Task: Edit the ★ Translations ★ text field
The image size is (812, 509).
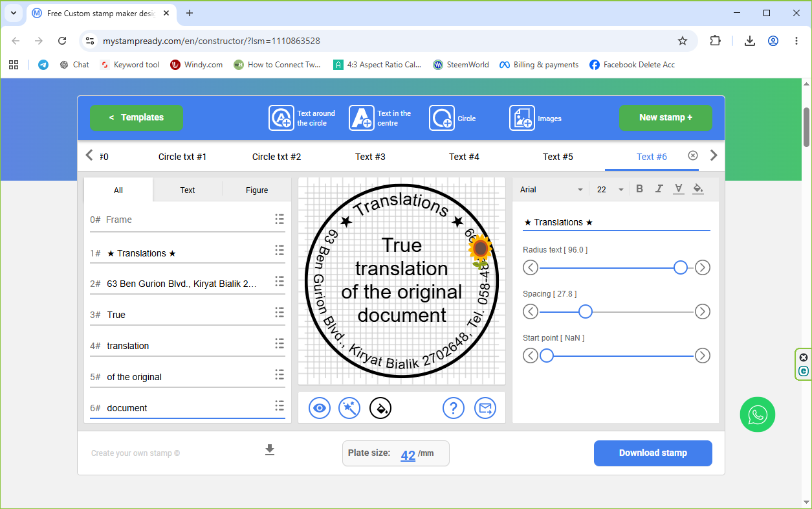Action: click(616, 222)
